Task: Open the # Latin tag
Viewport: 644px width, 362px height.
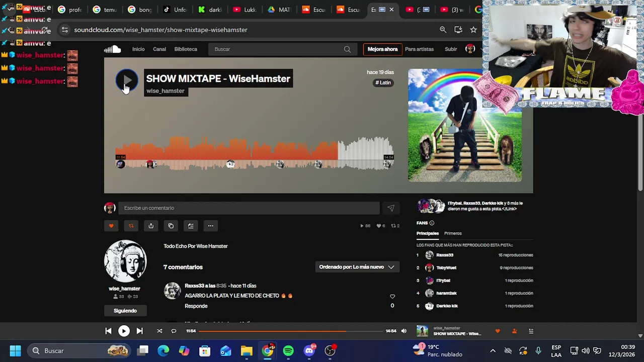Action: tap(383, 82)
